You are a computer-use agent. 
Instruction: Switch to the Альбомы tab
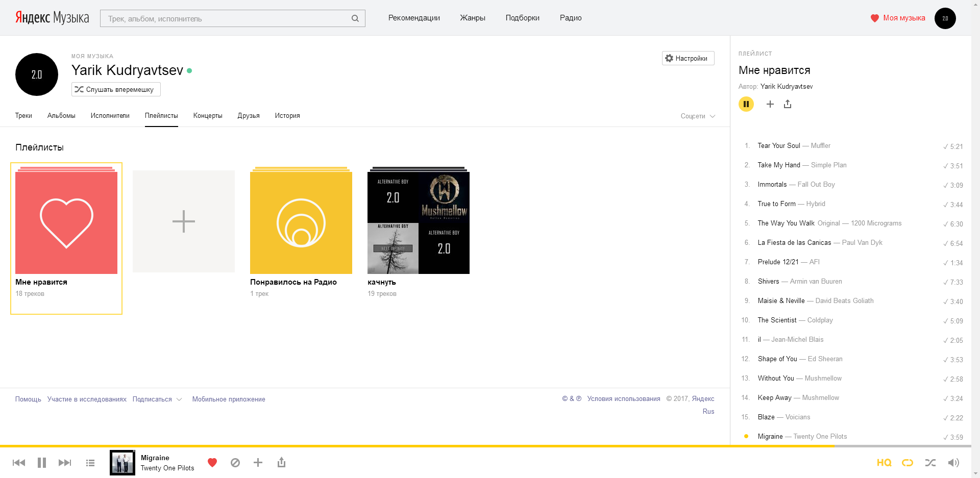coord(61,116)
